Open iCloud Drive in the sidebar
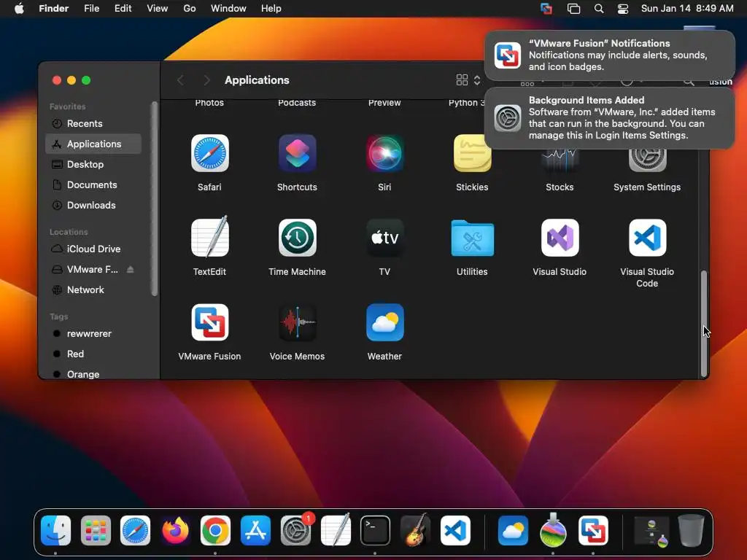The width and height of the screenshot is (747, 560). (x=93, y=249)
